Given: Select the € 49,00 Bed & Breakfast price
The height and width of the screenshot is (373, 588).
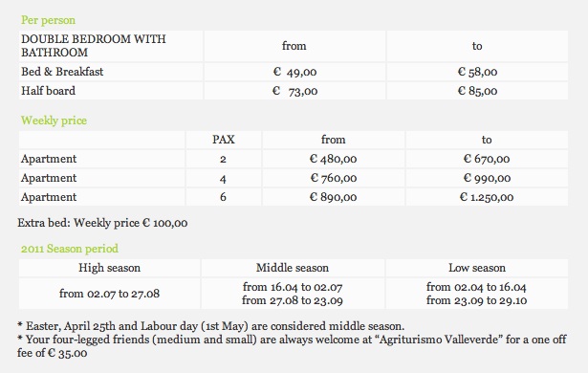Looking at the screenshot, I should point(294,72).
